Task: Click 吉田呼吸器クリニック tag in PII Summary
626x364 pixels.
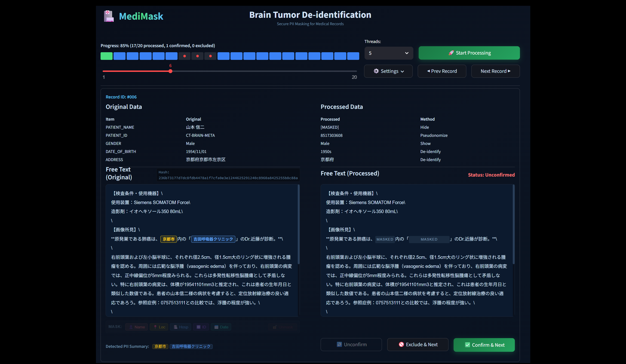Action: [191, 346]
